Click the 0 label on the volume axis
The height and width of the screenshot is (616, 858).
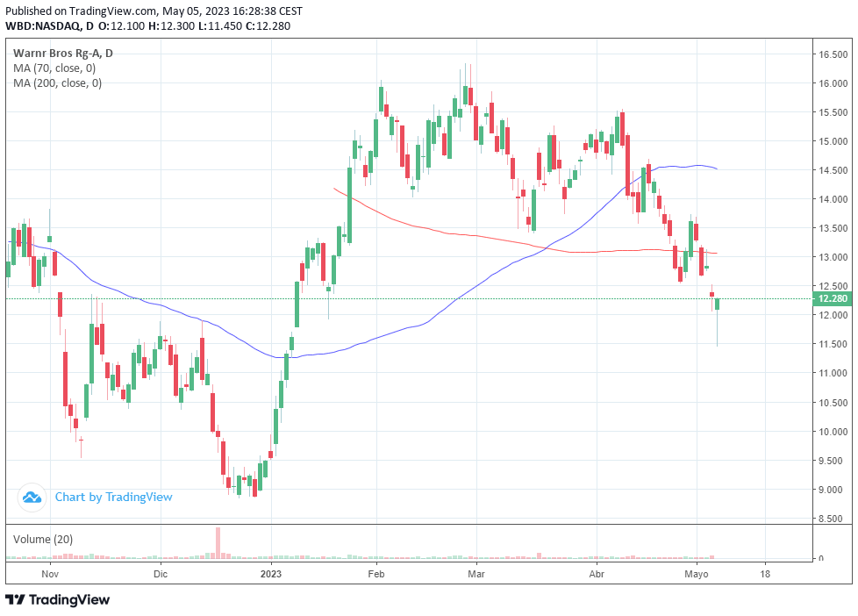[821, 558]
